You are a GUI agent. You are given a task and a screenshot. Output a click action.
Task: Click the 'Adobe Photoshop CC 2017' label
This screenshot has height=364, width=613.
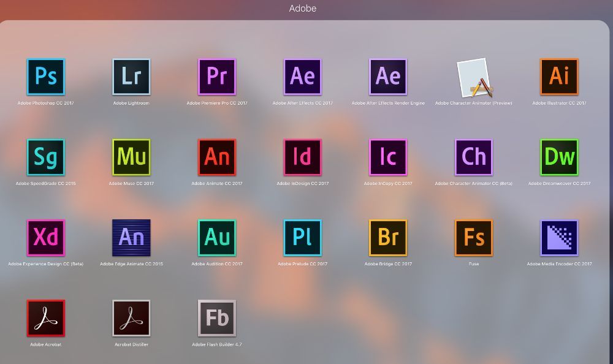tap(46, 103)
